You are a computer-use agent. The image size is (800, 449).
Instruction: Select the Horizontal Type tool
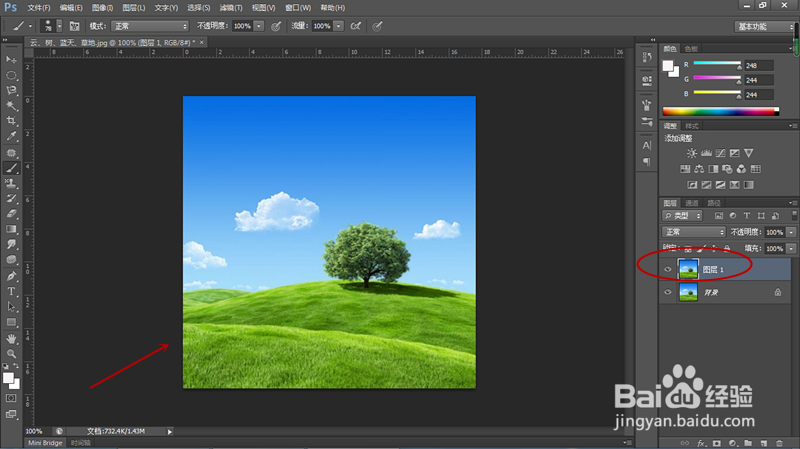click(x=11, y=291)
